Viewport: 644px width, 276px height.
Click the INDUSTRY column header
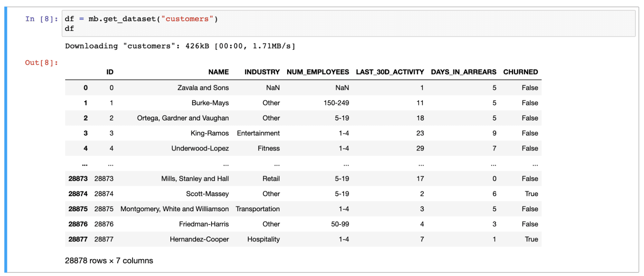click(x=262, y=72)
